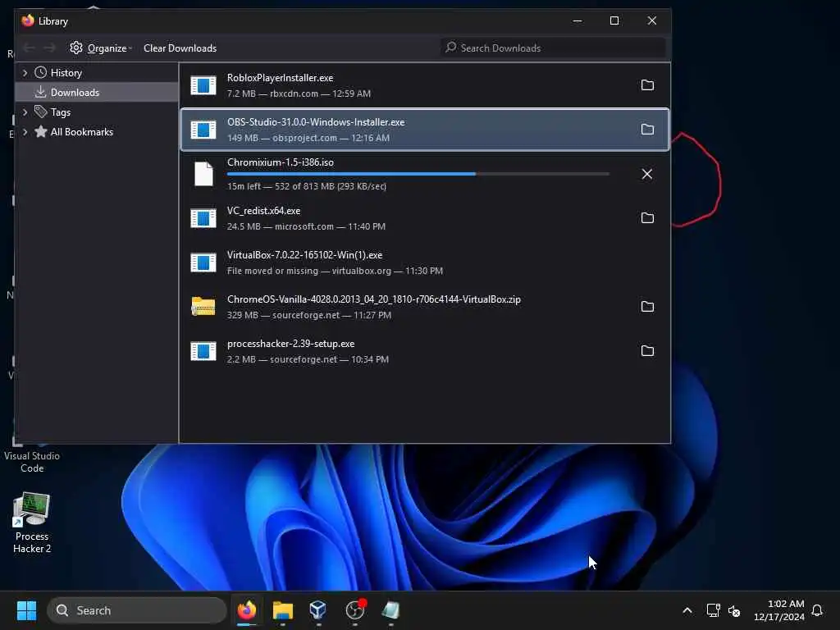This screenshot has width=840, height=630.
Task: Select Chromixium-1.5-i386.iso file name
Action: (x=281, y=163)
